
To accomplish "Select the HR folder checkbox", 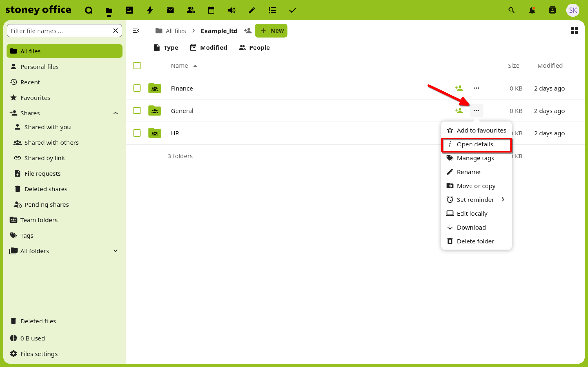I will coord(137,133).
